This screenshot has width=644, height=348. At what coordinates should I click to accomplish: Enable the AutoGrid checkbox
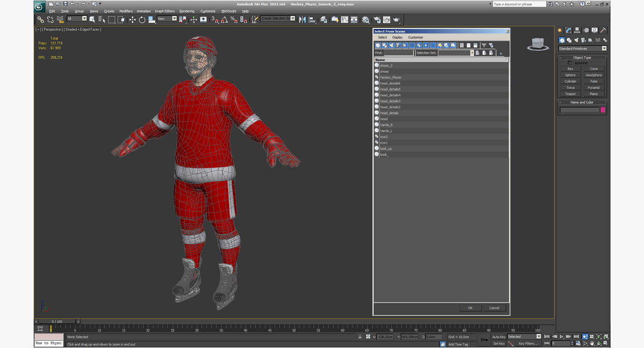click(570, 63)
